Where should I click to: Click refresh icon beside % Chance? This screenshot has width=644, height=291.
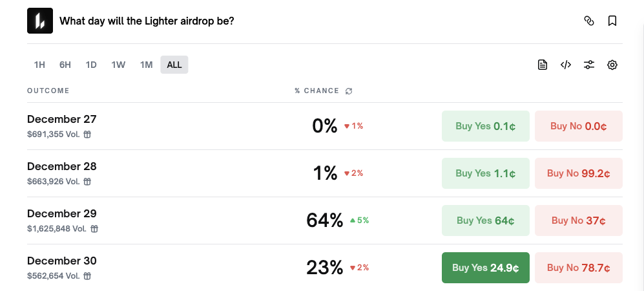(x=349, y=91)
